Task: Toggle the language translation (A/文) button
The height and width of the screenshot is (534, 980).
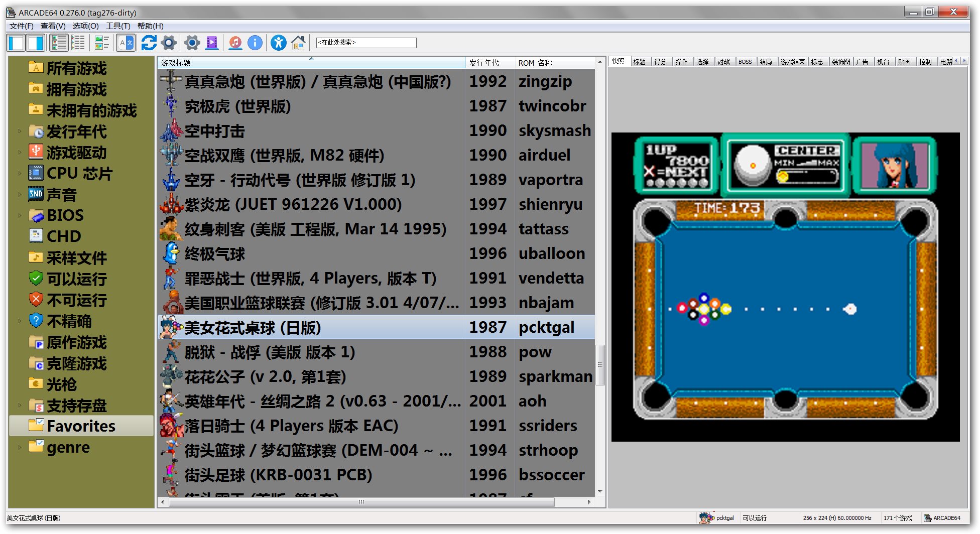Action: 126,43
